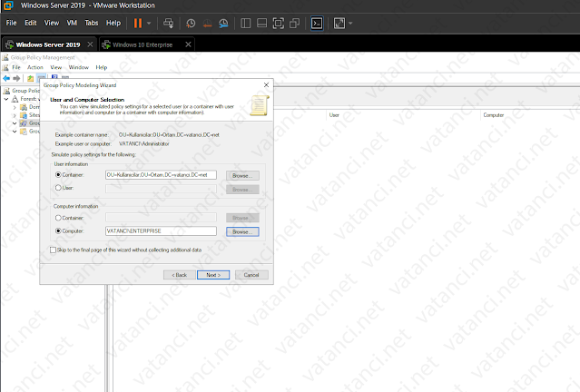Click the blue Back arrow in GPMC toolbar

pos(6,78)
